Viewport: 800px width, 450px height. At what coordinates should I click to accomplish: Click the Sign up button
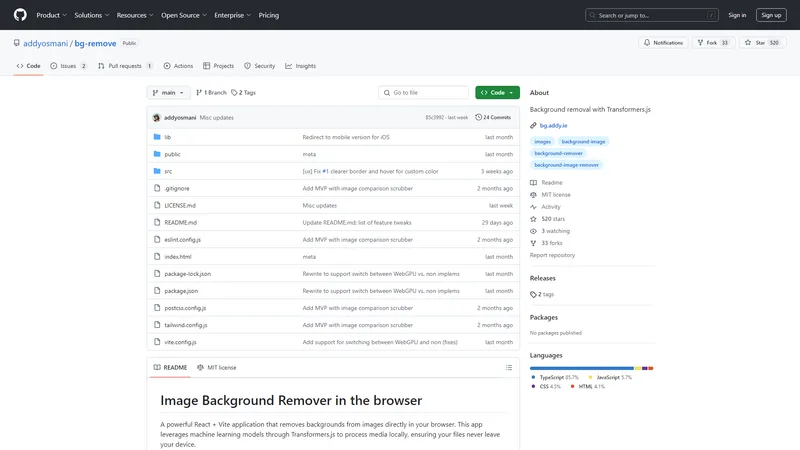point(771,15)
